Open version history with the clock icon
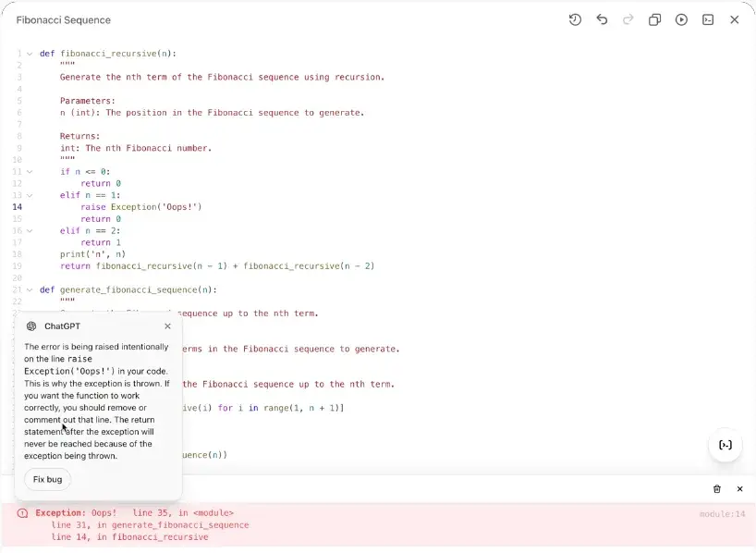This screenshot has width=756, height=553. pos(575,19)
